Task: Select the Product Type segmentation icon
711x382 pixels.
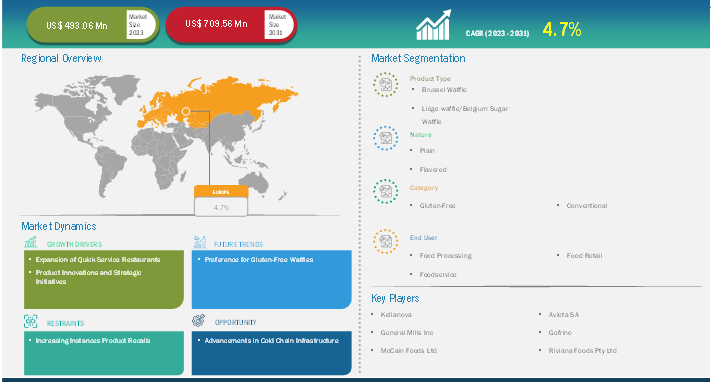Action: pos(385,84)
